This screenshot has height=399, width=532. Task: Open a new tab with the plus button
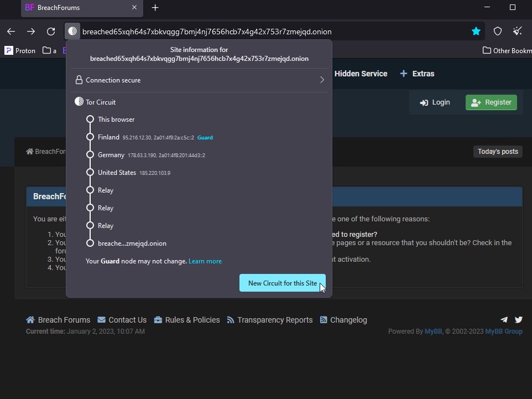tap(155, 7)
